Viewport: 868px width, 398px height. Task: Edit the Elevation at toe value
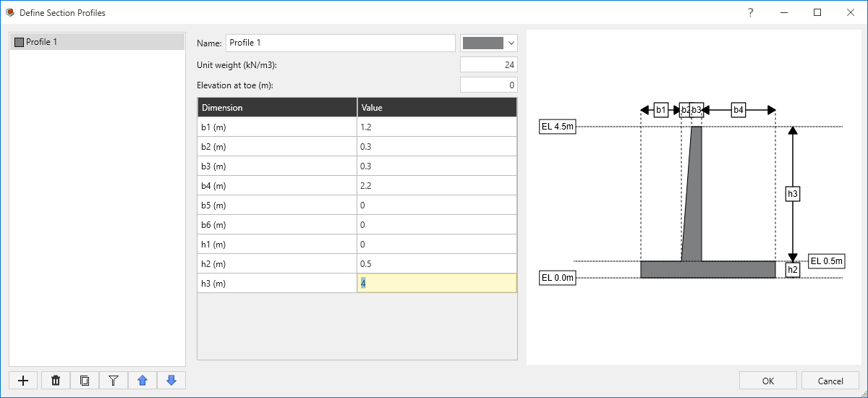[x=489, y=85]
